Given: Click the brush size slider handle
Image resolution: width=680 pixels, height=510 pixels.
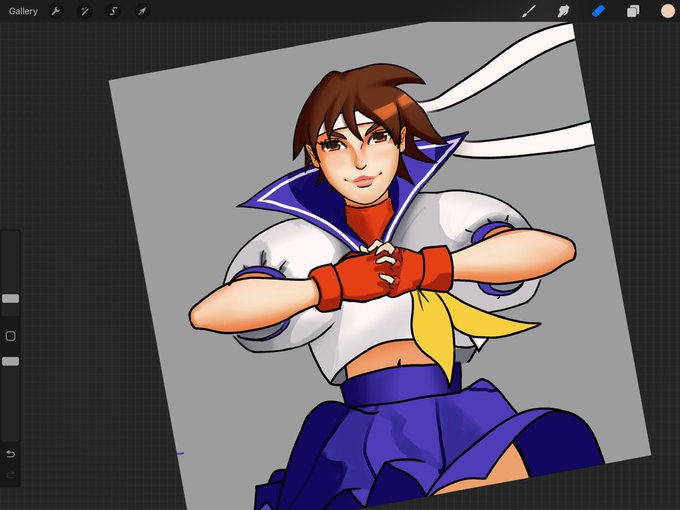Looking at the screenshot, I should [10, 298].
